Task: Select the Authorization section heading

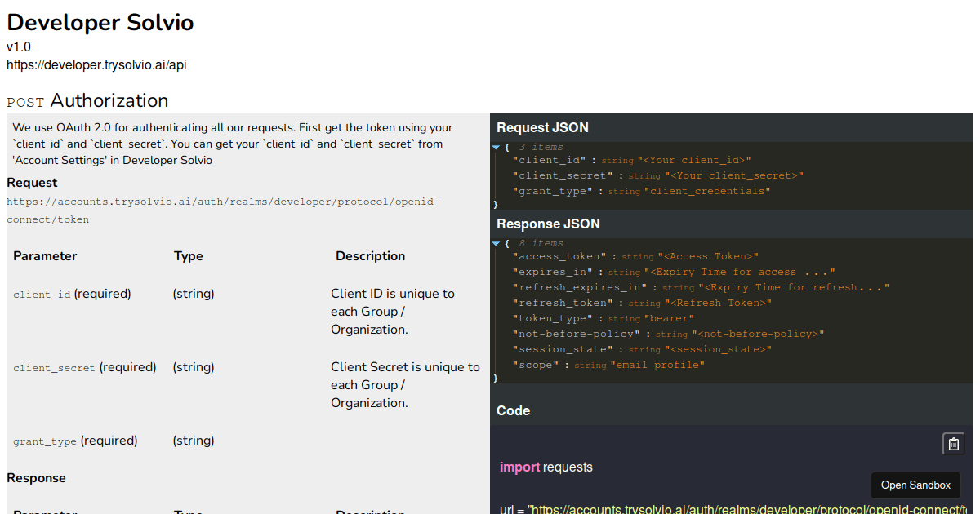Action: pyautogui.click(x=109, y=100)
